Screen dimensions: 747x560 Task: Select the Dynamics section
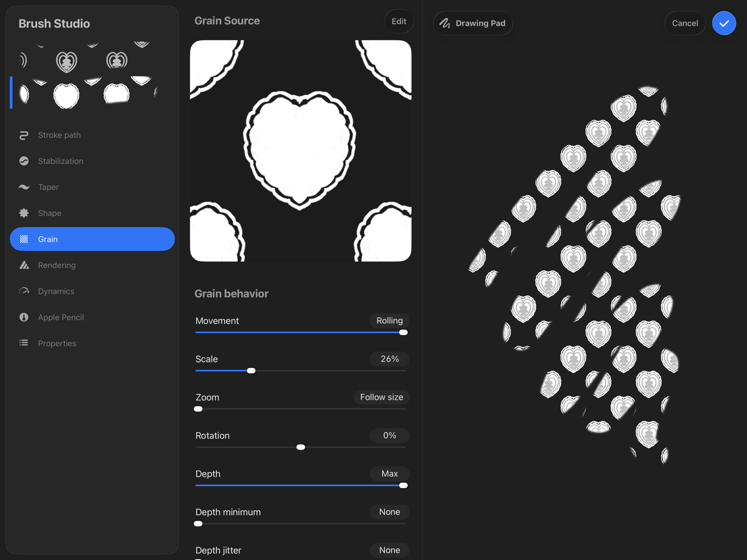[x=92, y=291]
